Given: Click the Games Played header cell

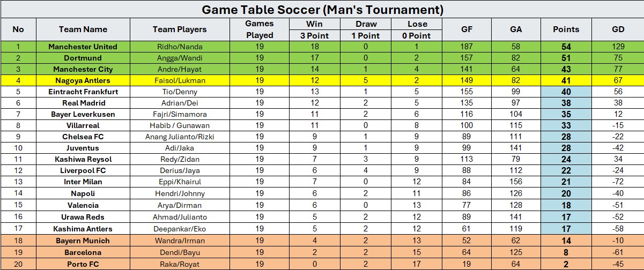Looking at the screenshot, I should (x=260, y=29).
